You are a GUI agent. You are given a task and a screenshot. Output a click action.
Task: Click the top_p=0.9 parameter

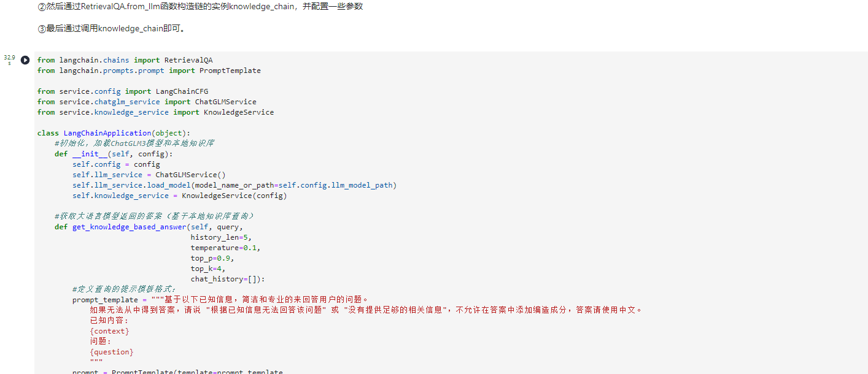click(212, 258)
